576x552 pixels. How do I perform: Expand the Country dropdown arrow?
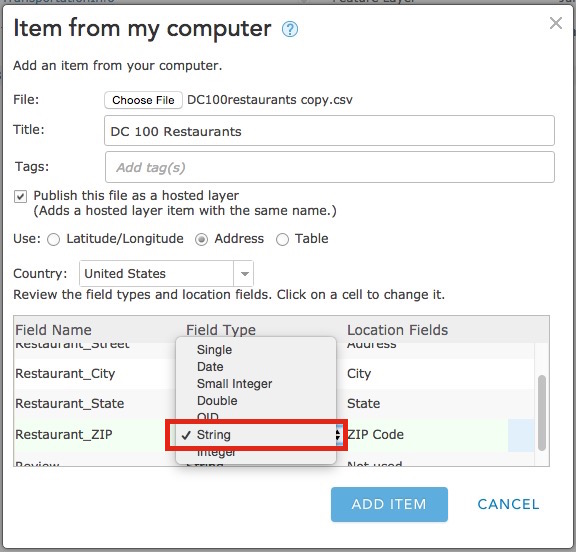tap(244, 274)
